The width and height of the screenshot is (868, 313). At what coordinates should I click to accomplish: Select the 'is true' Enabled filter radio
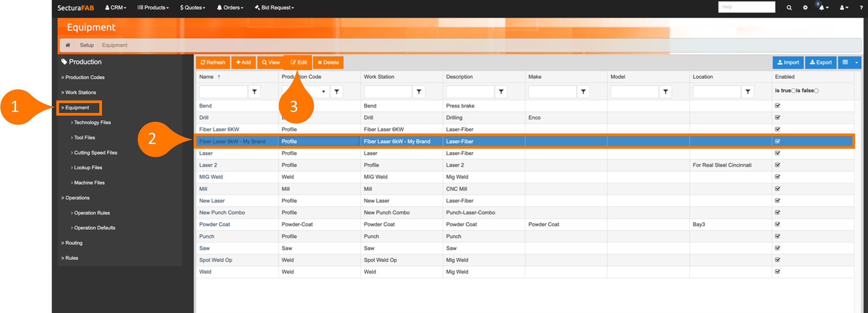(793, 91)
